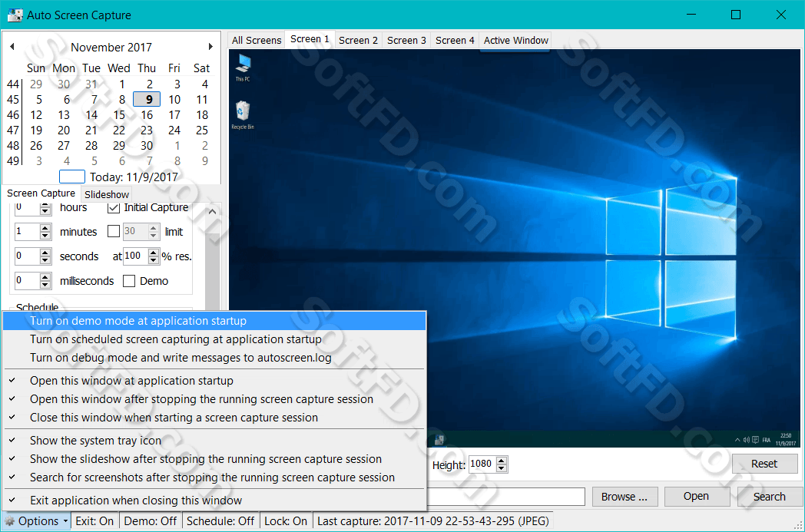Switch to the Screen 2 tab
Screen dimensions: 805x532
pyautogui.click(x=358, y=40)
